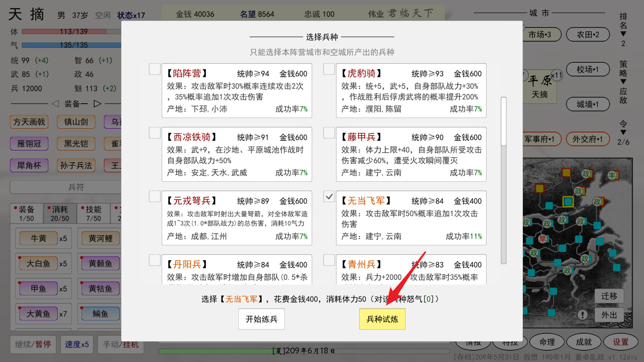Check the 陷阵营 troop type checkbox
Screen dimensions: 644x362
pyautogui.click(x=155, y=69)
